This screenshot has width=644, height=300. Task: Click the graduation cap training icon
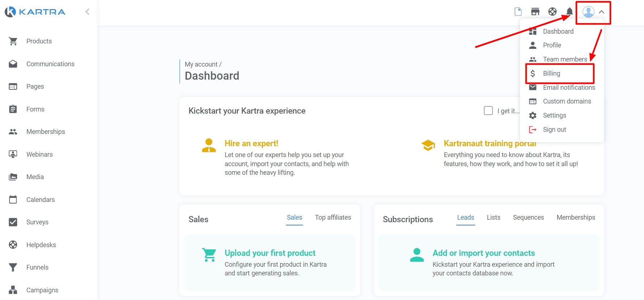coord(428,145)
